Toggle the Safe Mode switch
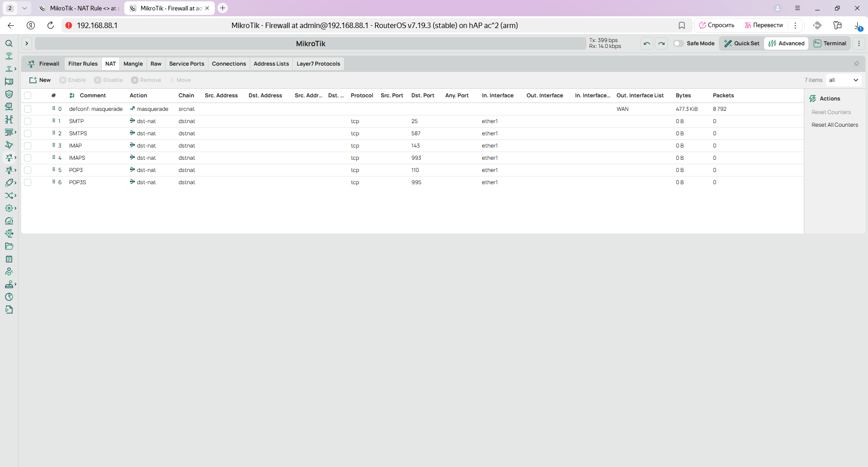 678,43
